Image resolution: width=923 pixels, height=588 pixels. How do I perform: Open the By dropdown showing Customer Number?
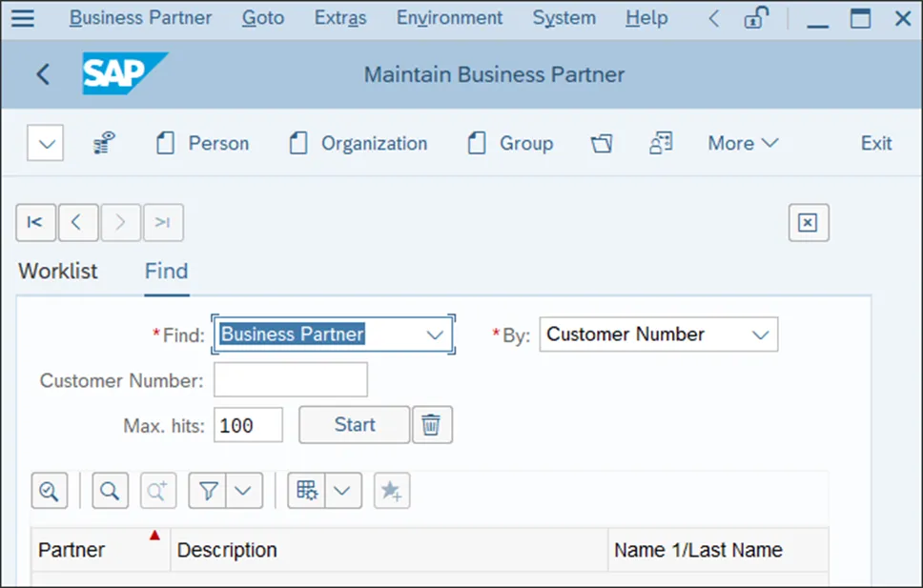coord(659,335)
